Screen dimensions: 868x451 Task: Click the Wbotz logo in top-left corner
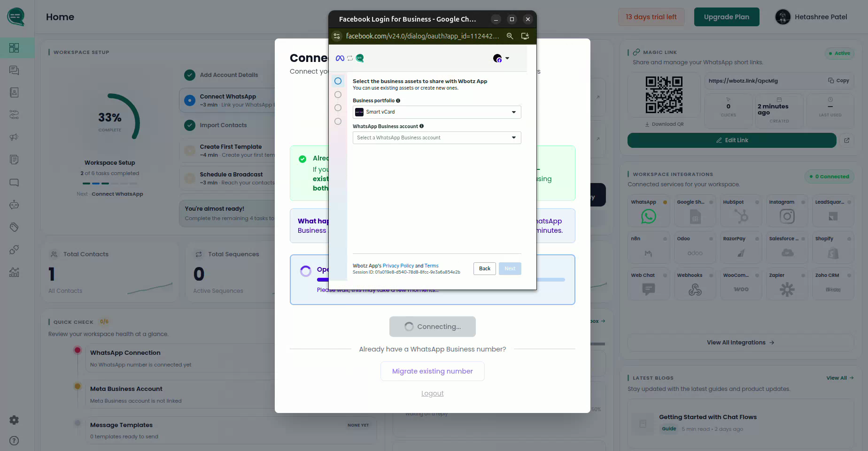click(16, 17)
